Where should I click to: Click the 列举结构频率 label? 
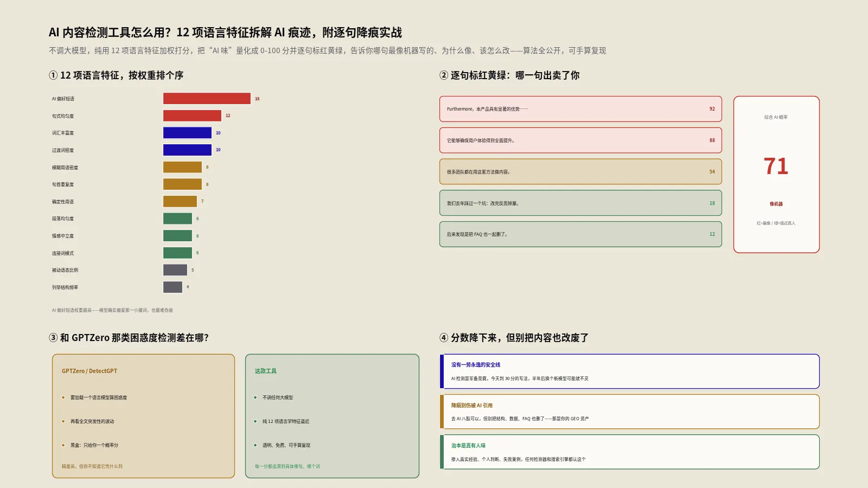(65, 287)
